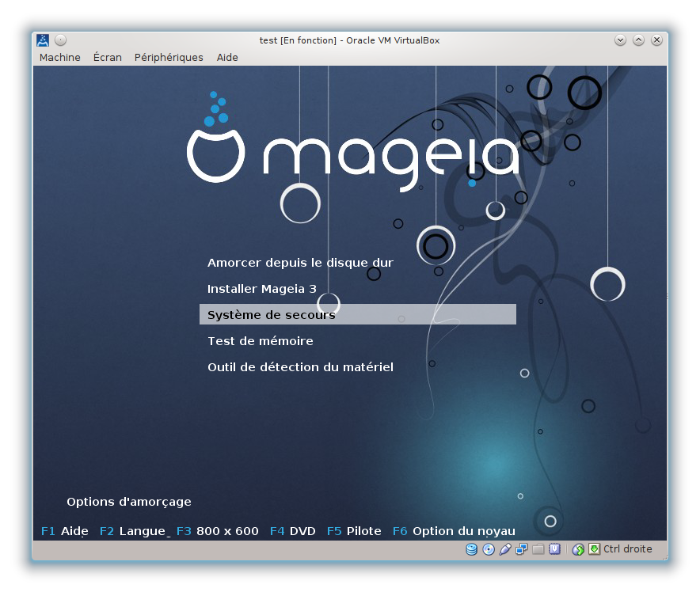Open the F5 Pilote driver option
This screenshot has height=592, width=700.
coord(354,531)
